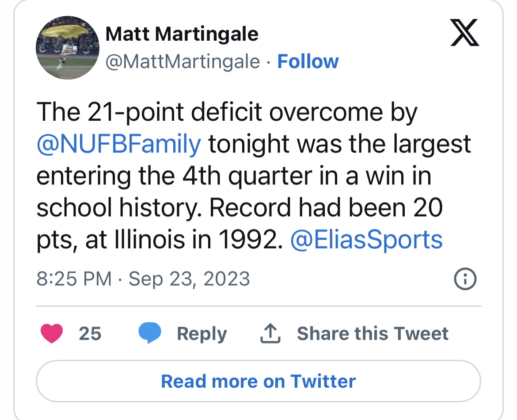This screenshot has width=517, height=420.
Task: Click the 25 likes count
Action: pyautogui.click(x=90, y=334)
